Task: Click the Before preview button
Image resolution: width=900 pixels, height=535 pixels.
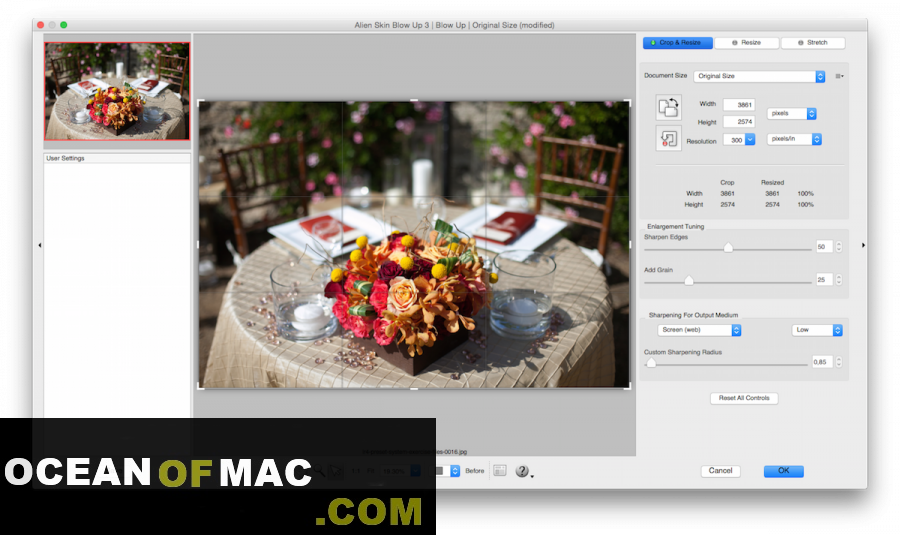Action: 475,471
